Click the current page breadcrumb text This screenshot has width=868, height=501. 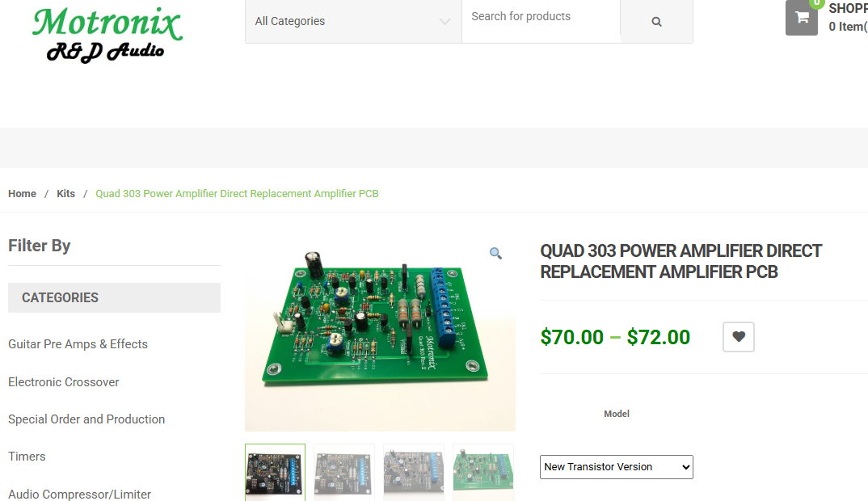(x=237, y=194)
